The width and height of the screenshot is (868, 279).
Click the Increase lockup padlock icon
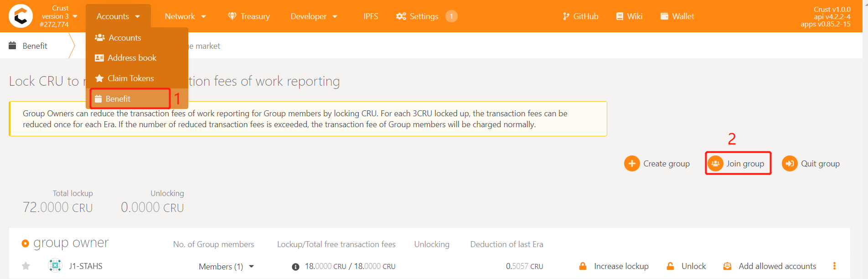(583, 266)
